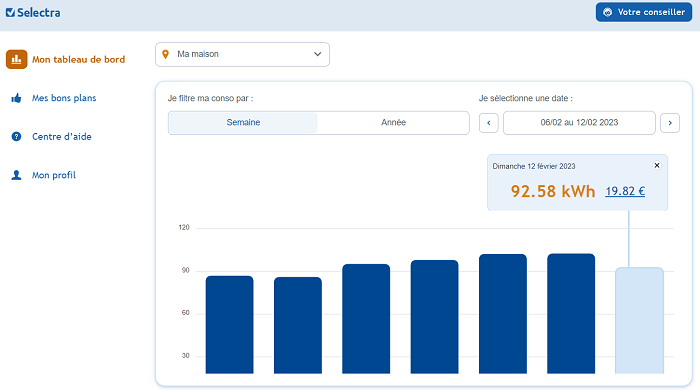The height and width of the screenshot is (390, 700).
Task: Select the second dark blue bar in chart
Action: click(298, 325)
